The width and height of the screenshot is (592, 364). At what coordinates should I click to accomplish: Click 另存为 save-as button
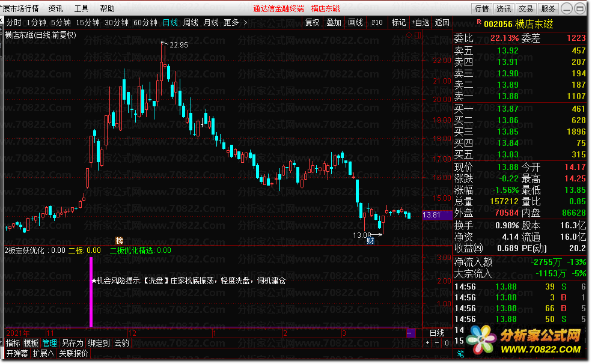[x=72, y=343]
